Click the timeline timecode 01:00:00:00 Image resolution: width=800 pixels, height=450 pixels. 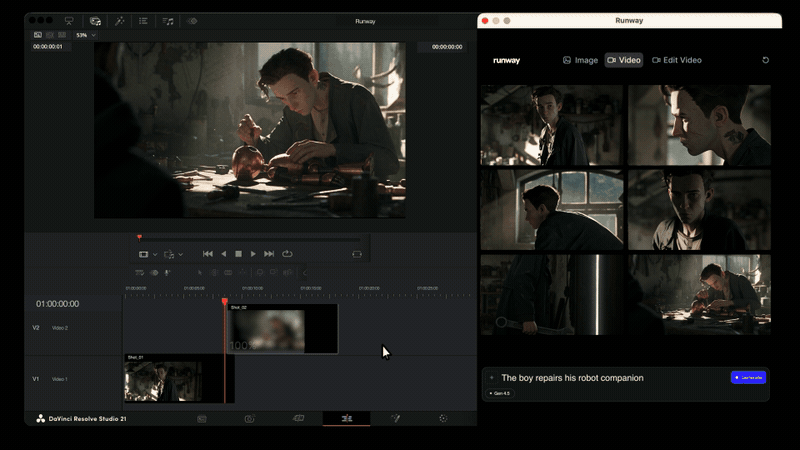tap(58, 304)
